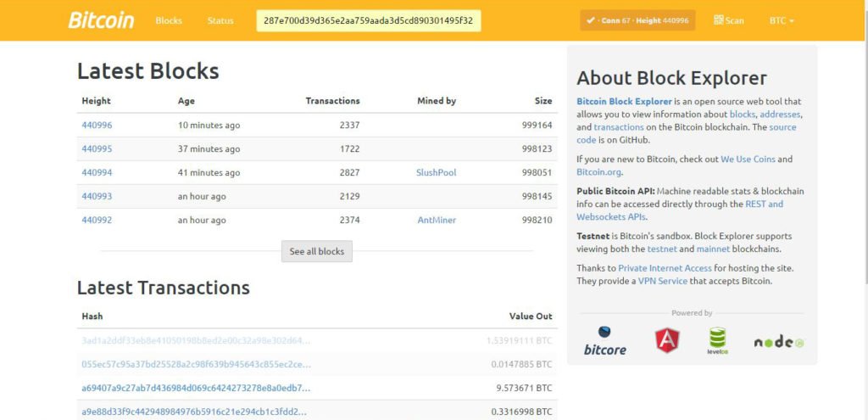Screen dimensions: 868x420
Task: Click the Mined by column header
Action: (x=437, y=101)
